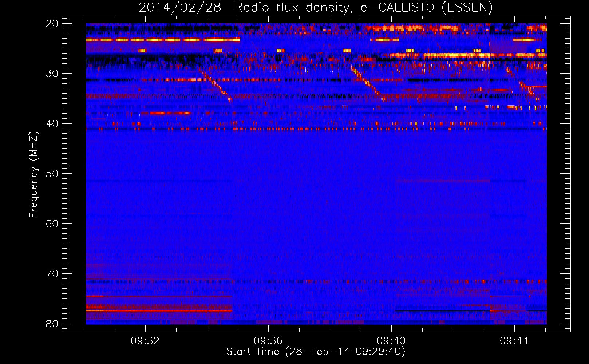
Task: Click the plot title "2014/02/28 Radio flux density, e-CALLISTO (ESSEN)"
Action: pyautogui.click(x=316, y=7)
